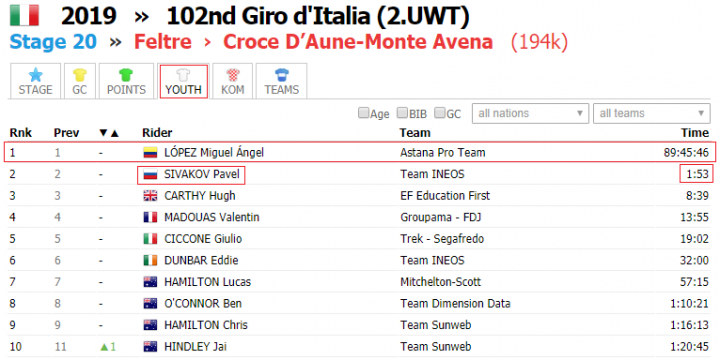The width and height of the screenshot is (720, 360).
Task: Open the all nations dropdown
Action: (x=530, y=113)
